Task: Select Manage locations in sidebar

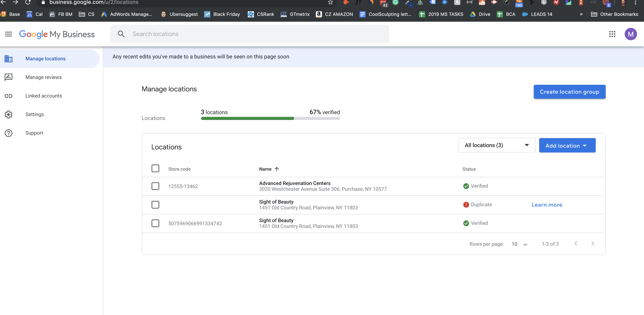Action: 45,59
